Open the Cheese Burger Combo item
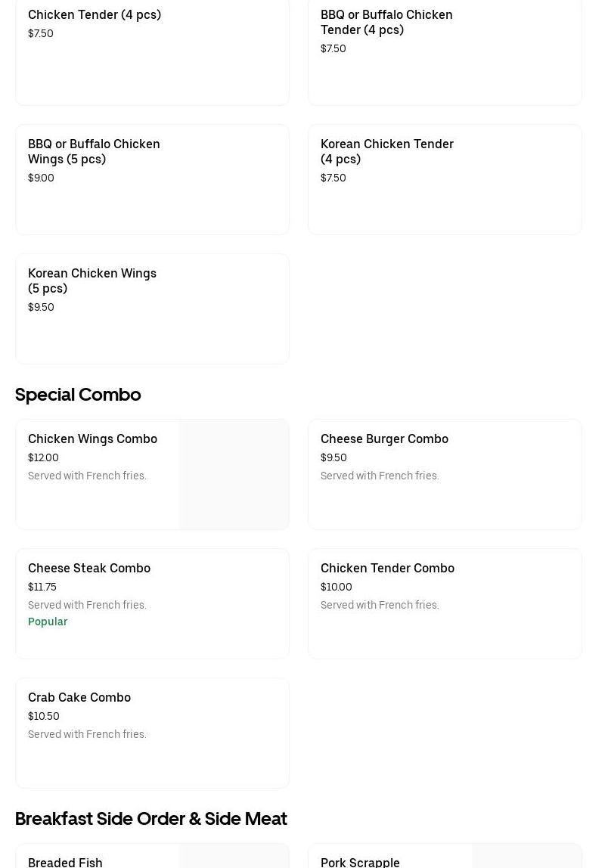 pyautogui.click(x=384, y=439)
